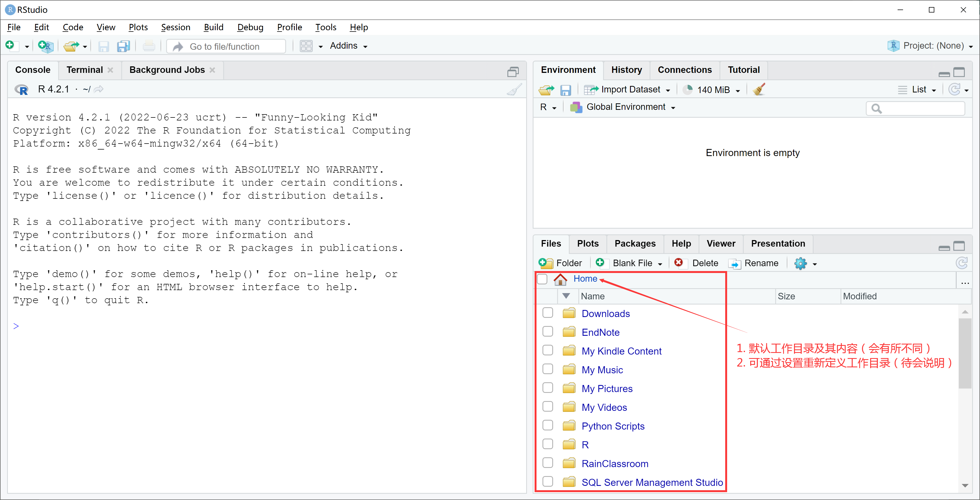Image resolution: width=980 pixels, height=500 pixels.
Task: Close the Background Jobs tab
Action: tap(212, 70)
